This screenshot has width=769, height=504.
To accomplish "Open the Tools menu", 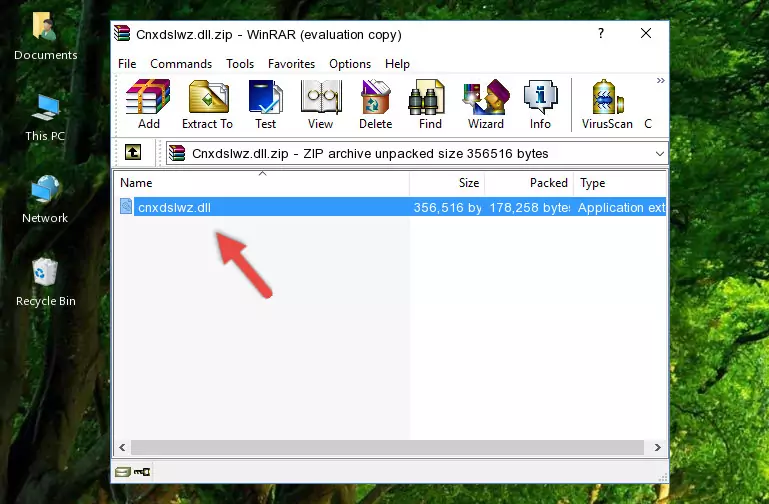I will [x=240, y=64].
